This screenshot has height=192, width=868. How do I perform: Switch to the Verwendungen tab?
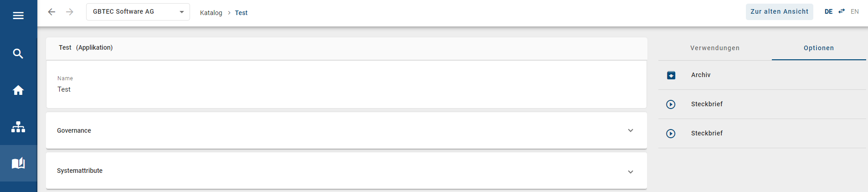coord(715,48)
